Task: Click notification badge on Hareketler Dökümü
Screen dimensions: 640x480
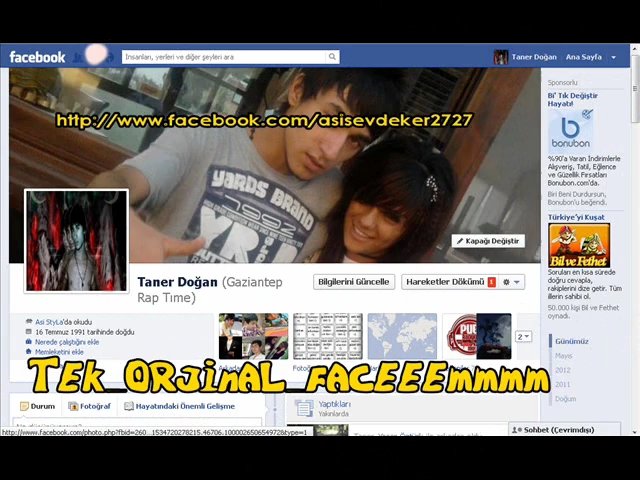Action: (492, 282)
